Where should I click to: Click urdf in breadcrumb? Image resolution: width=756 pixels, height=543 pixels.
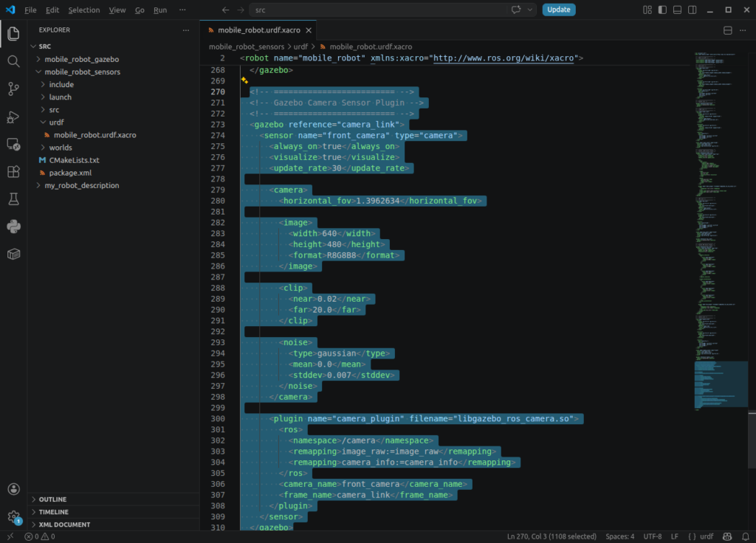point(300,46)
